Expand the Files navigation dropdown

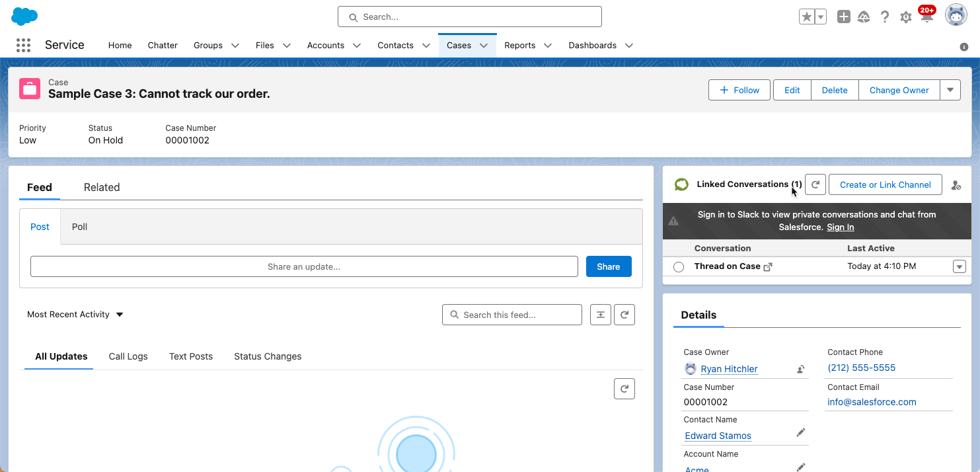point(287,46)
